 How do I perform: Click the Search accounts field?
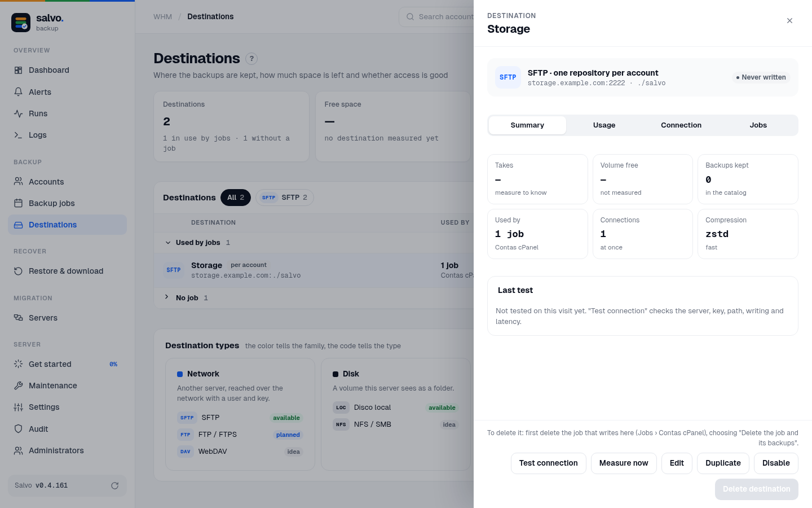pyautogui.click(x=437, y=17)
